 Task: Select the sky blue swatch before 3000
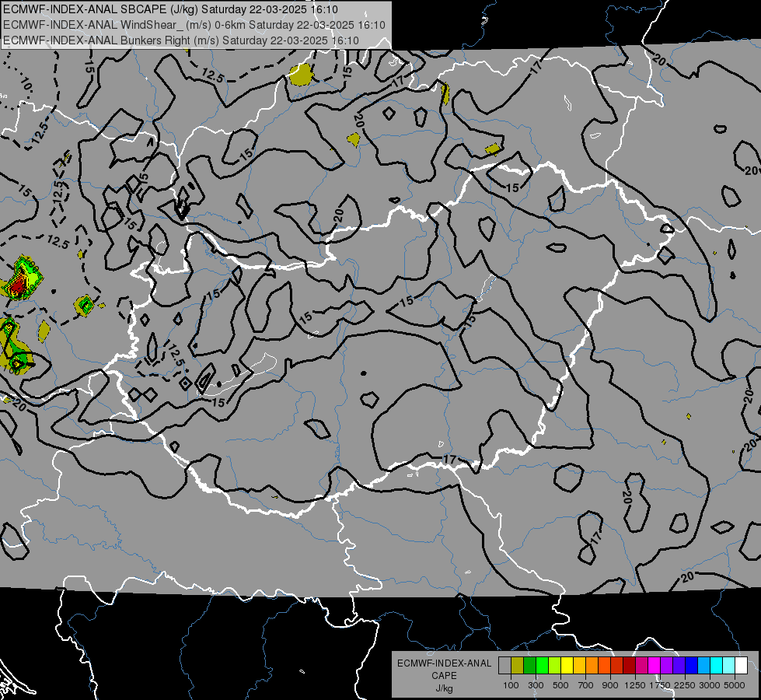click(x=704, y=665)
